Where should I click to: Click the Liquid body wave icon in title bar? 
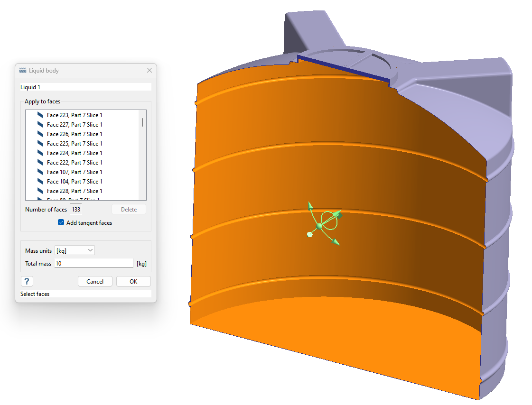pyautogui.click(x=23, y=71)
